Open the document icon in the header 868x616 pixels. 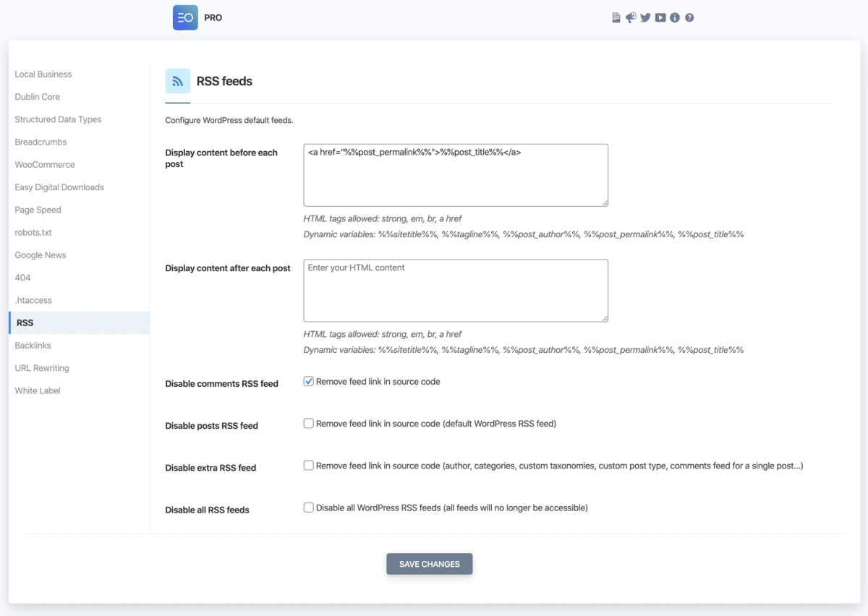(x=616, y=17)
